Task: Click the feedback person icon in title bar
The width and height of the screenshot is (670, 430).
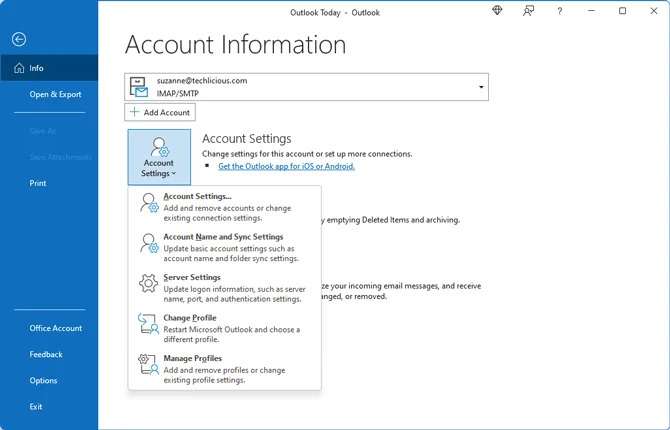Action: [529, 11]
